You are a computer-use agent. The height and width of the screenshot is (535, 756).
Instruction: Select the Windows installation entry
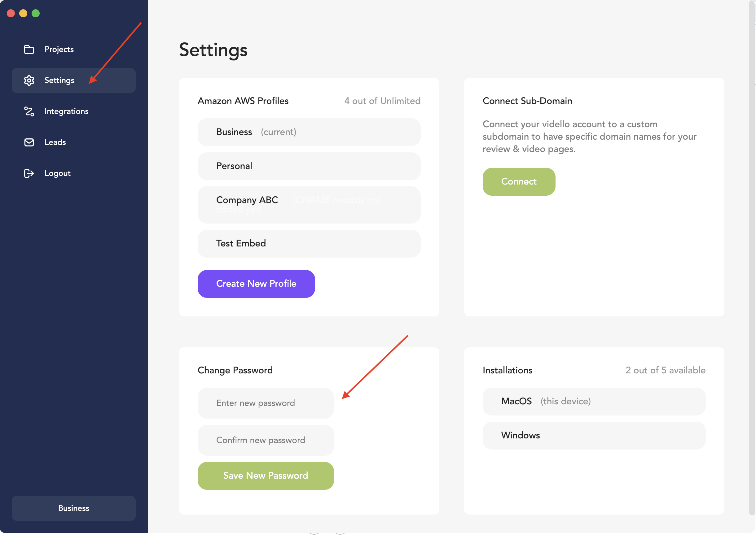[594, 436]
